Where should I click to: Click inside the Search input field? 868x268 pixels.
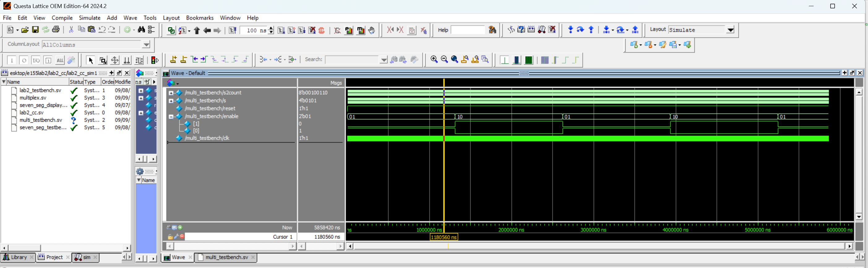[352, 60]
